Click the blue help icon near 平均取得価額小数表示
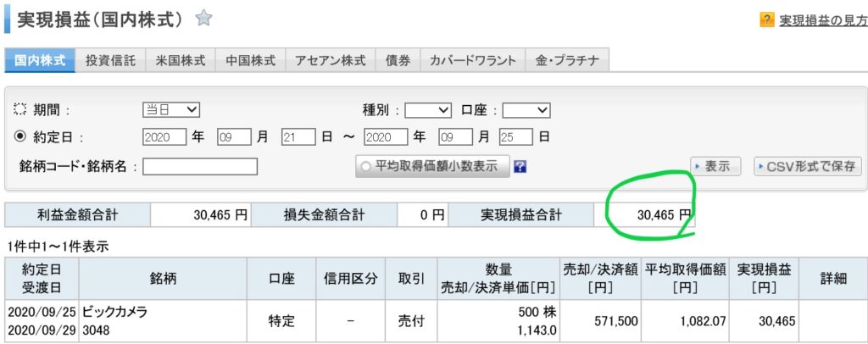The height and width of the screenshot is (344, 868). point(520,166)
